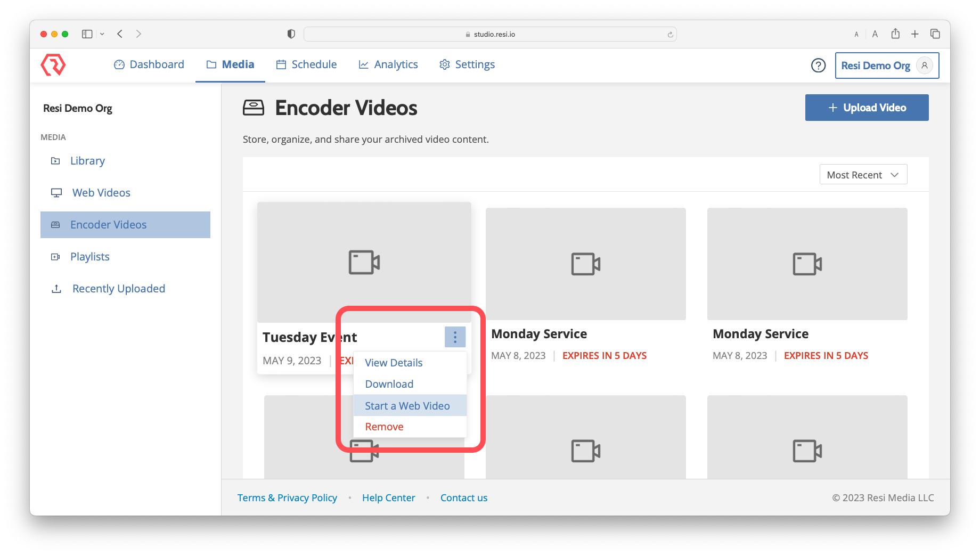Open the Resi Demo Org account menu
Viewport: 980px width, 555px height.
[886, 66]
